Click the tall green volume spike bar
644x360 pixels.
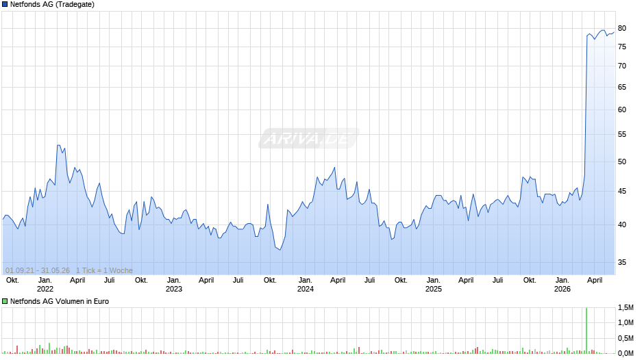[x=586, y=331]
